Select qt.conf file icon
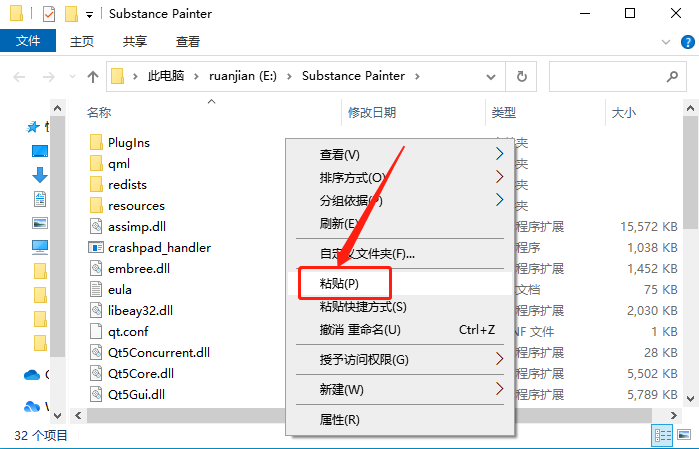699x449 pixels. pos(96,331)
